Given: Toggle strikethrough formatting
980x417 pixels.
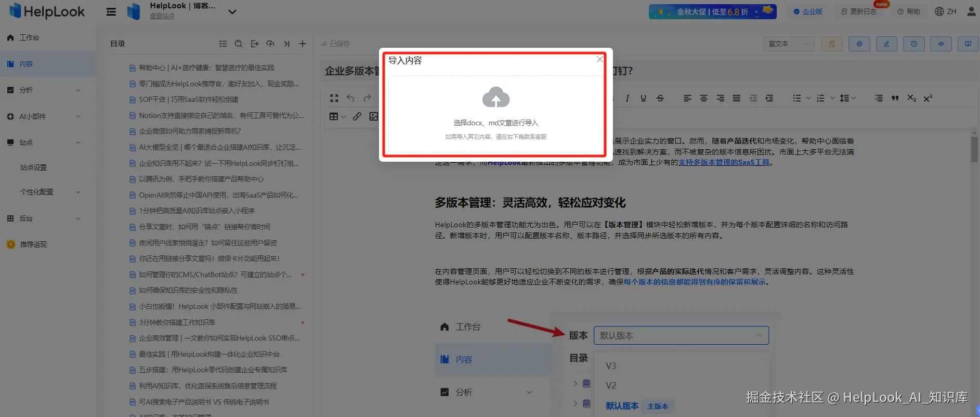Looking at the screenshot, I should click(x=660, y=98).
